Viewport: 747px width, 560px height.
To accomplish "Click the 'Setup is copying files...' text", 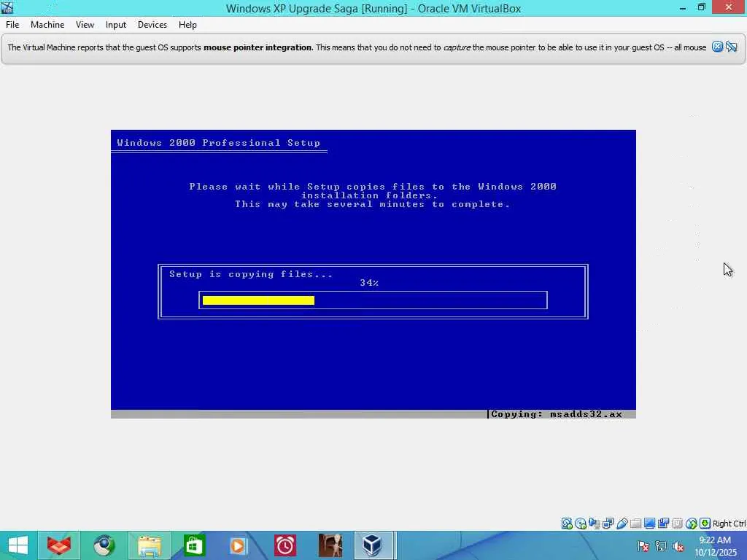I will (251, 274).
